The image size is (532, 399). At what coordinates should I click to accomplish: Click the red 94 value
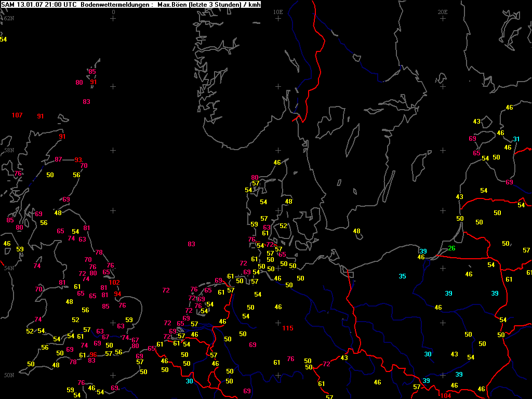[x=117, y=294]
